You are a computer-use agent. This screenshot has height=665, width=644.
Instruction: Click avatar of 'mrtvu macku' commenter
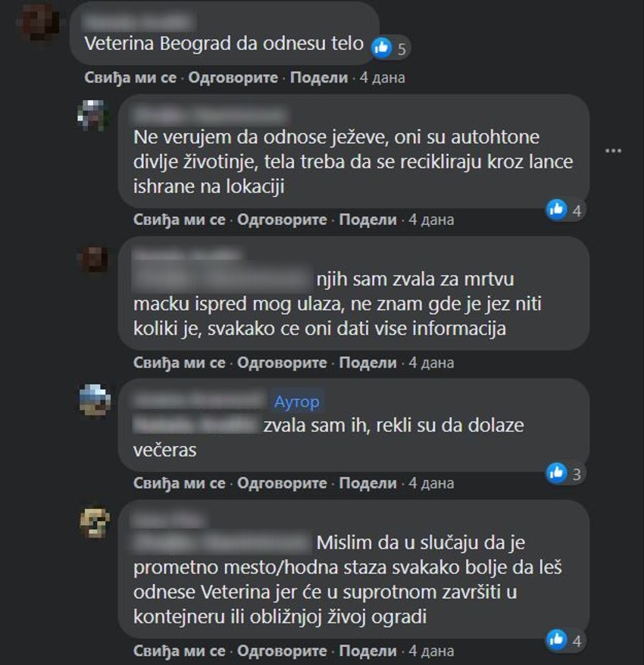pos(93,258)
